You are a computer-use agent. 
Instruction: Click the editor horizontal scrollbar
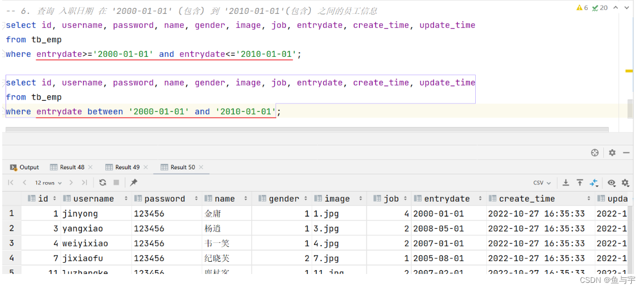click(307, 130)
